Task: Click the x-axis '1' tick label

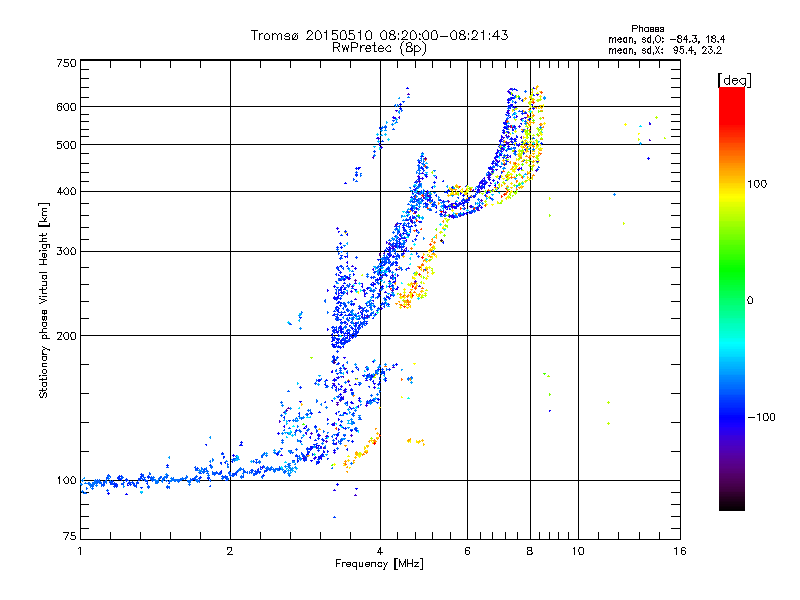Action: point(80,551)
